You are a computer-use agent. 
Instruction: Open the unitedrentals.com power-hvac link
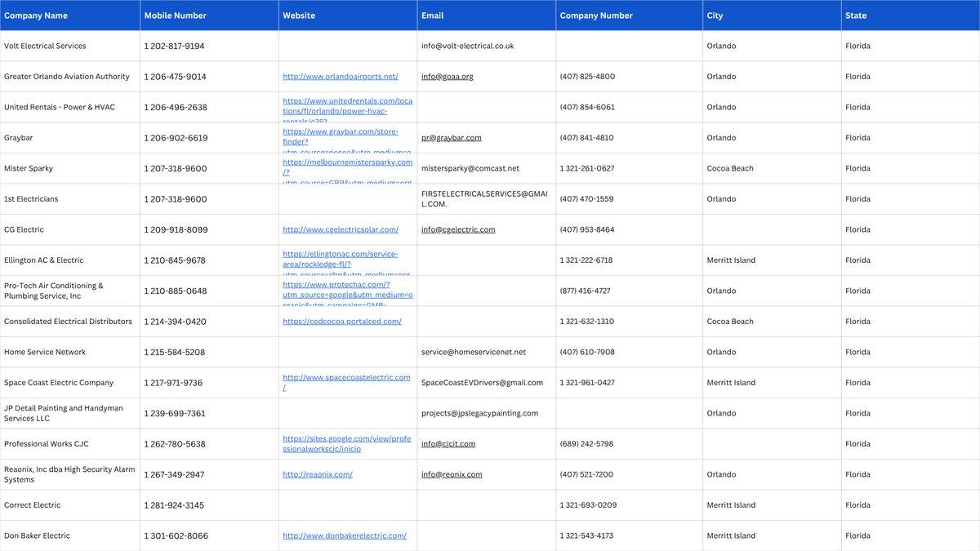pyautogui.click(x=348, y=110)
